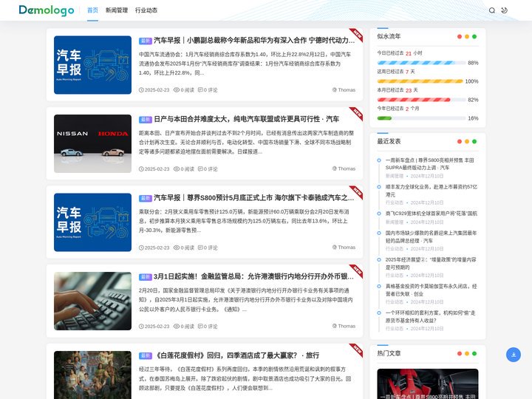Open article 汽车早报｜尊界S800预计5月底正式上市
Viewport: 532px width, 399px height.
pyautogui.click(x=254, y=198)
